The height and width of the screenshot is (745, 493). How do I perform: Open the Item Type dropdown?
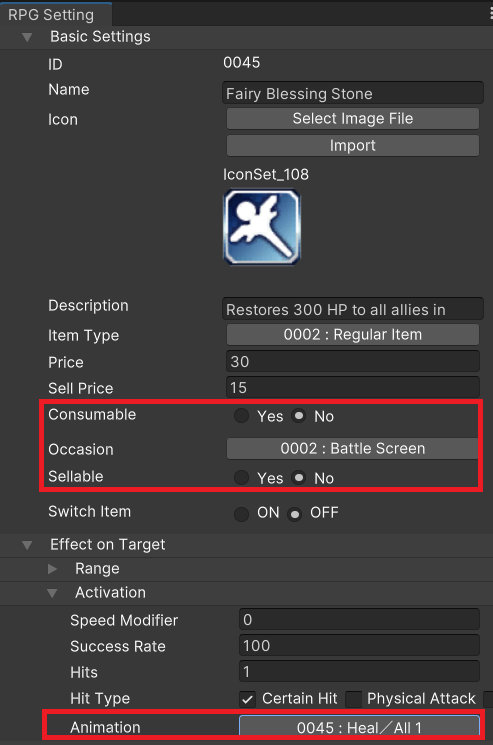tap(352, 334)
